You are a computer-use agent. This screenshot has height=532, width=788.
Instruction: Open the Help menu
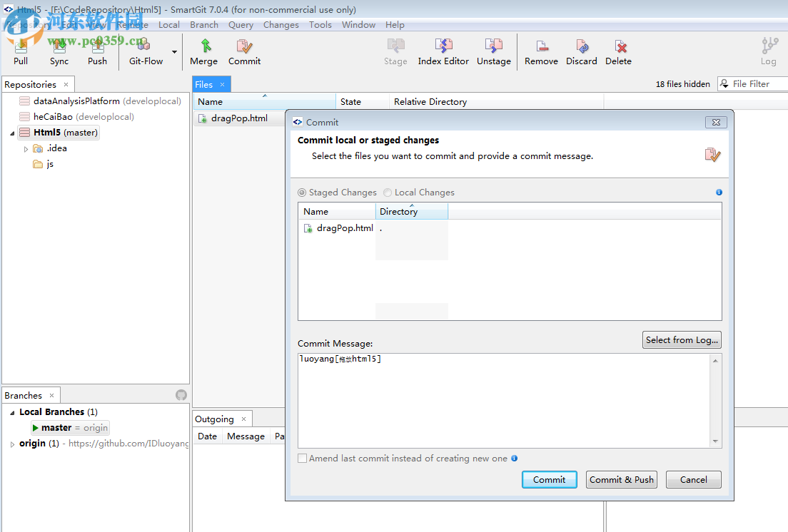[x=395, y=24]
